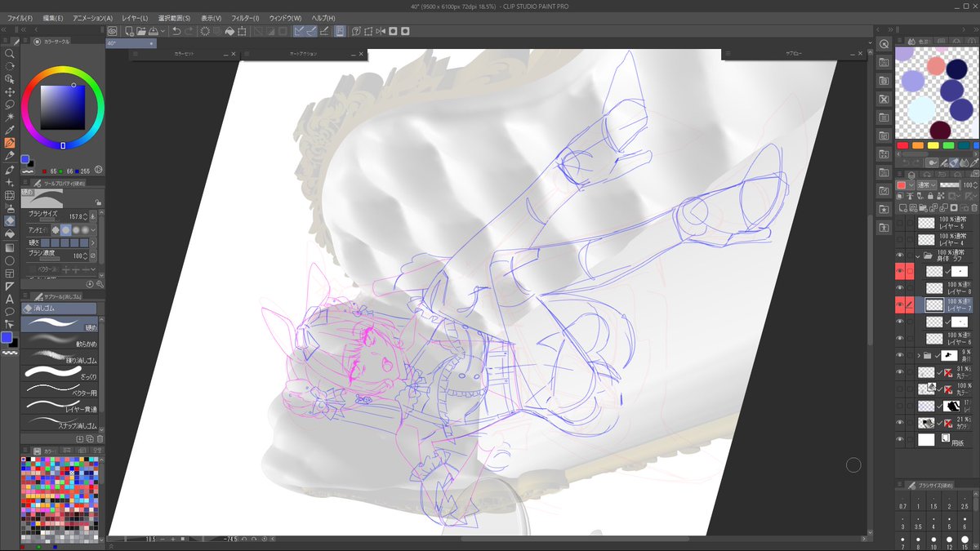Select the Move layer tool
The width and height of the screenshot is (980, 551).
point(10,92)
